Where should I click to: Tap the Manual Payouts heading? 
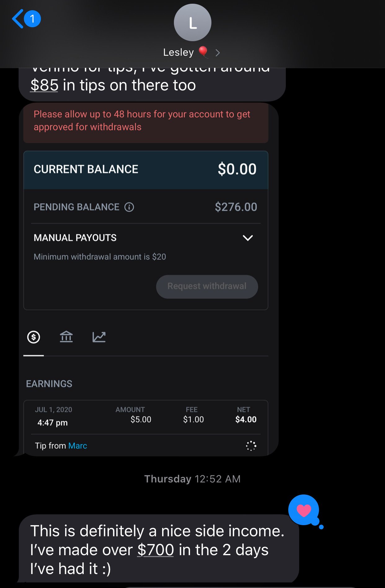click(75, 238)
